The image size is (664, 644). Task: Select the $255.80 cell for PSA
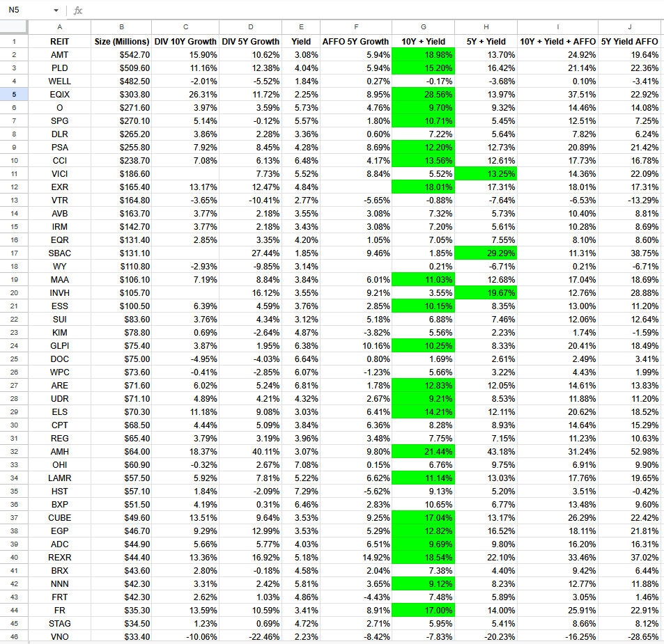coord(121,147)
